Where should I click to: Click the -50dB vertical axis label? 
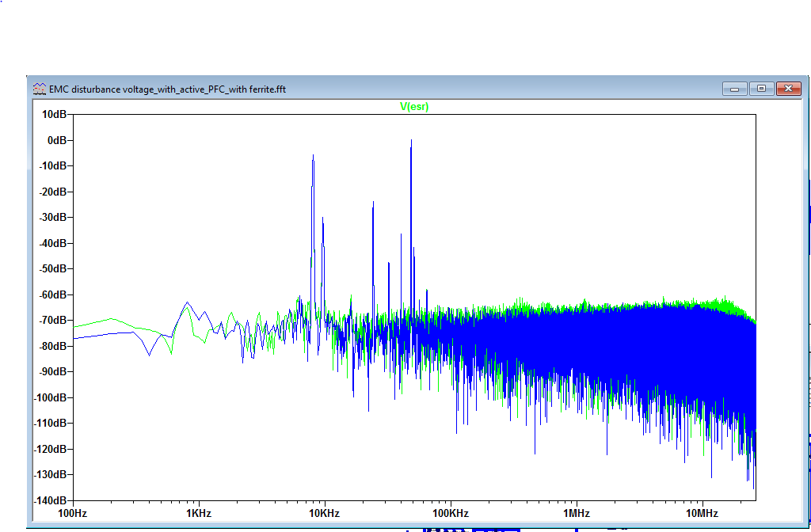pyautogui.click(x=53, y=269)
